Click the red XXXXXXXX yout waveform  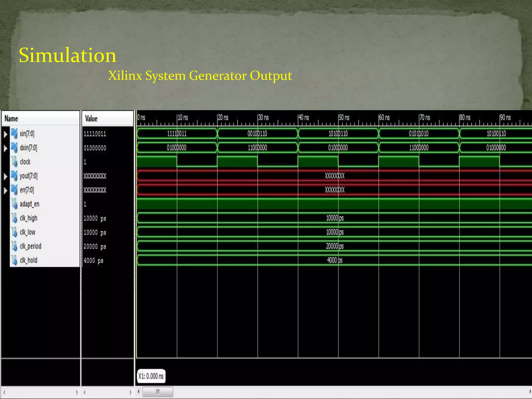[335, 176]
